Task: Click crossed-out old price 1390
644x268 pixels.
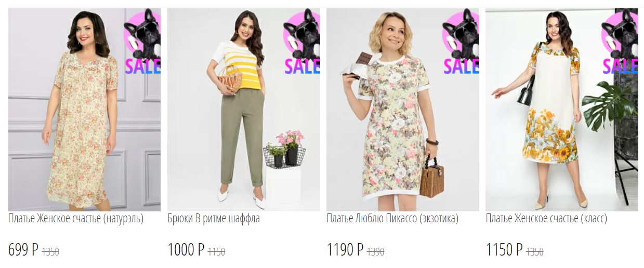Action: pos(375,252)
